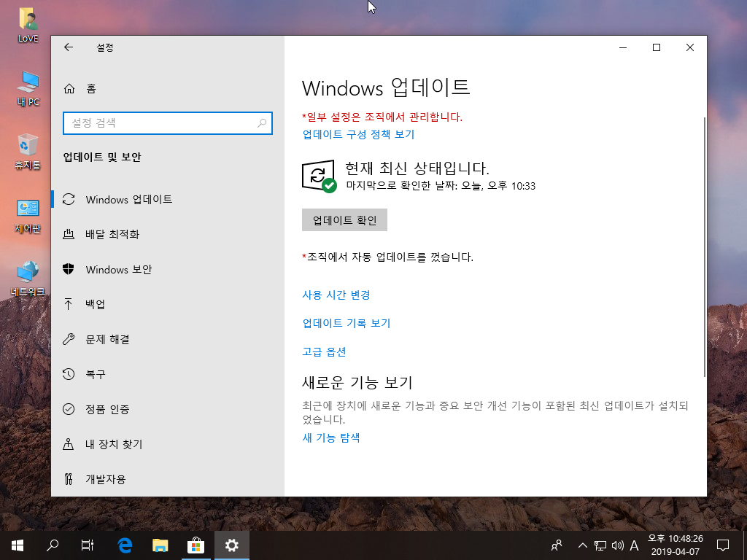Image resolution: width=747 pixels, height=560 pixels.
Task: Select the 내 PC desktop icon
Action: pos(28,88)
